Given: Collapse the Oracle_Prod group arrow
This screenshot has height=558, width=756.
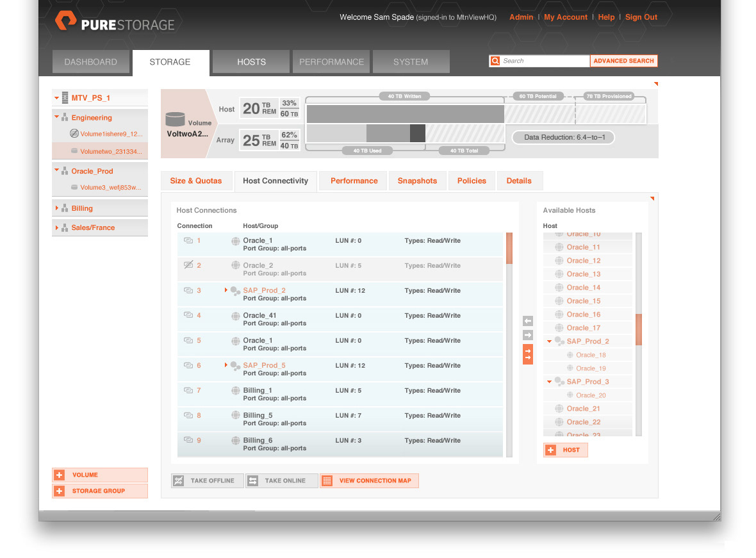Looking at the screenshot, I should (57, 170).
